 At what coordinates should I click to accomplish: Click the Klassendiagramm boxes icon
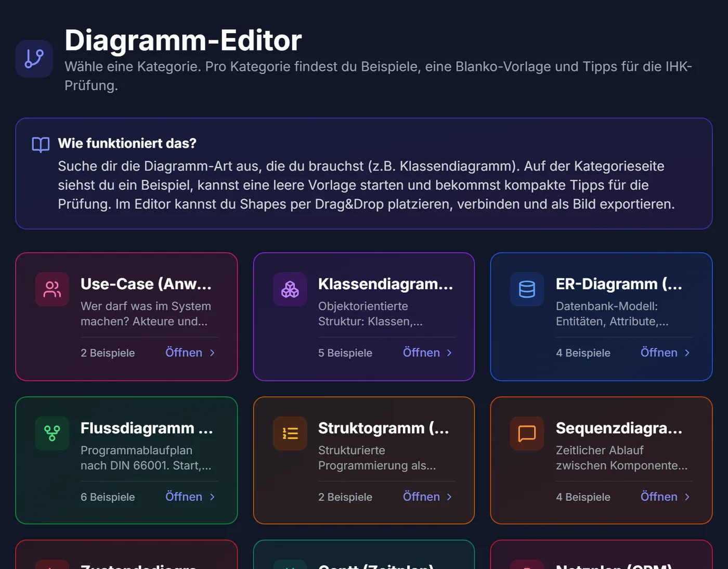point(290,289)
